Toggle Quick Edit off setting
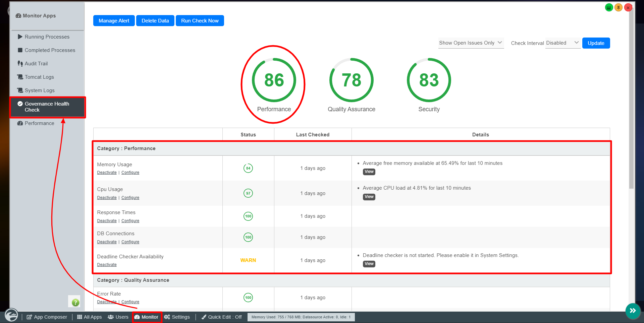 [221, 317]
